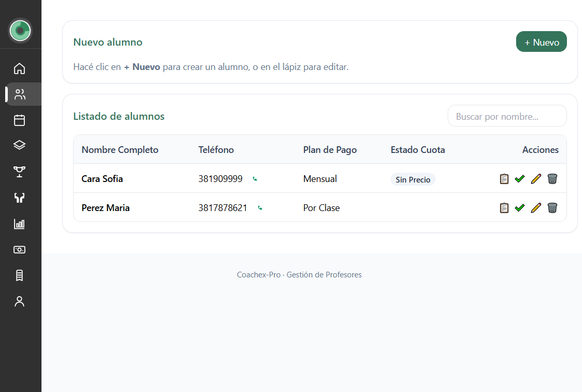
Task: Open the cash payments sidebar icon
Action: point(19,249)
